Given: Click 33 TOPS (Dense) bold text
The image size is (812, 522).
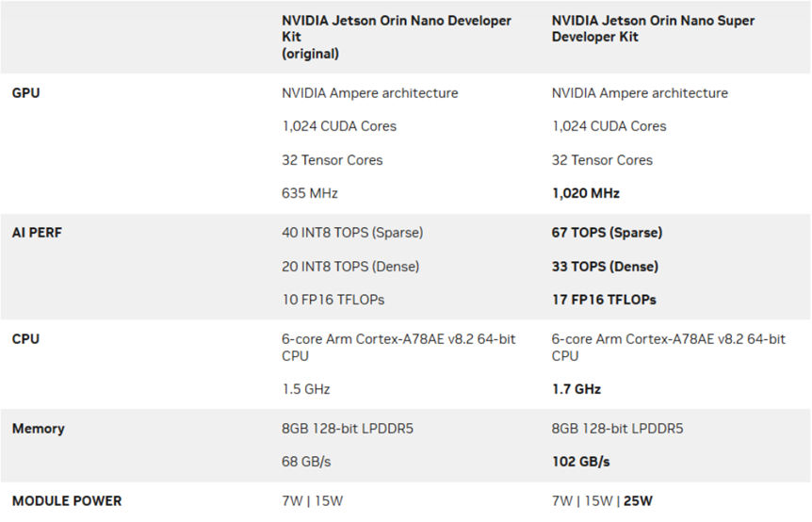Looking at the screenshot, I should [x=605, y=267].
